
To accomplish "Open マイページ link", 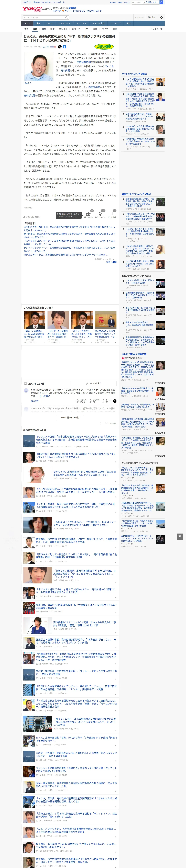I will [139, 18].
